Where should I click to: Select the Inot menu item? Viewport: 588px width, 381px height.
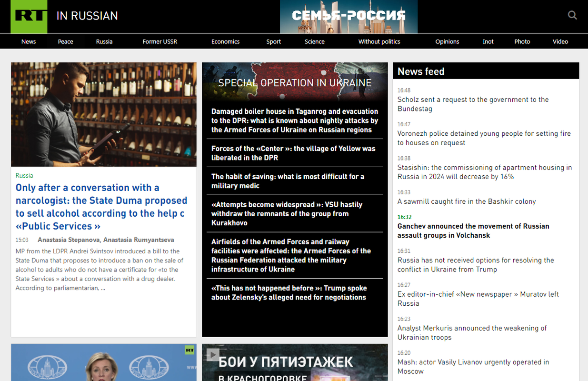(488, 41)
